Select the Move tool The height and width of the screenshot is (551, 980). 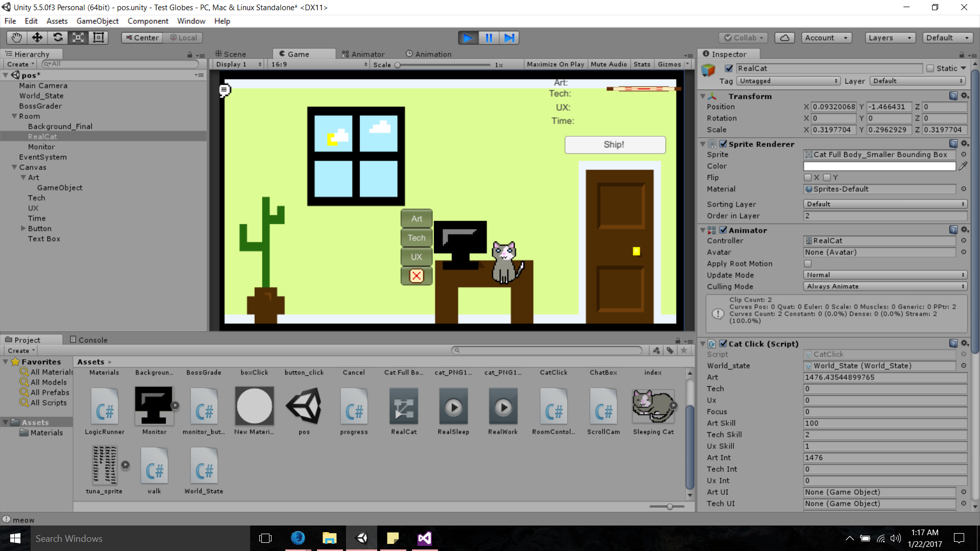(37, 37)
